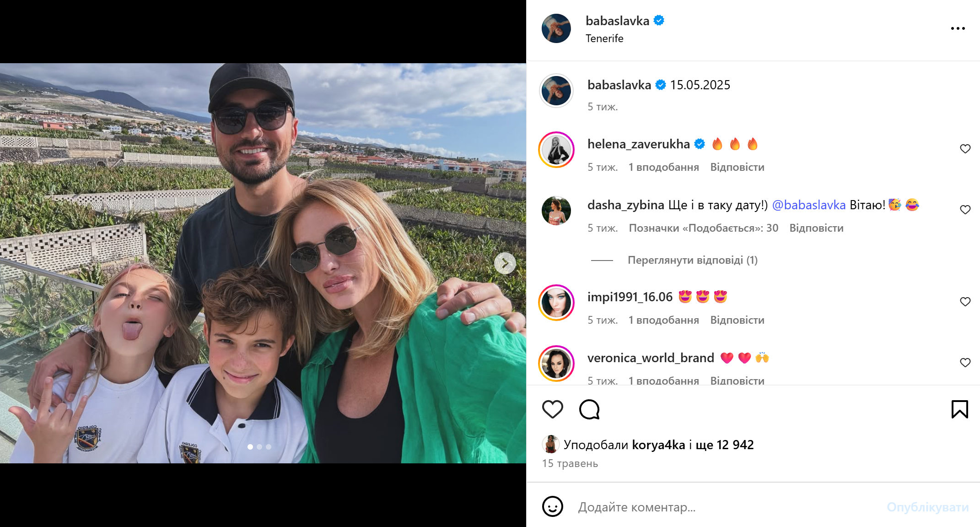Screen dimensions: 980x527
Task: Open korya4ka's profile from likes
Action: 658,445
